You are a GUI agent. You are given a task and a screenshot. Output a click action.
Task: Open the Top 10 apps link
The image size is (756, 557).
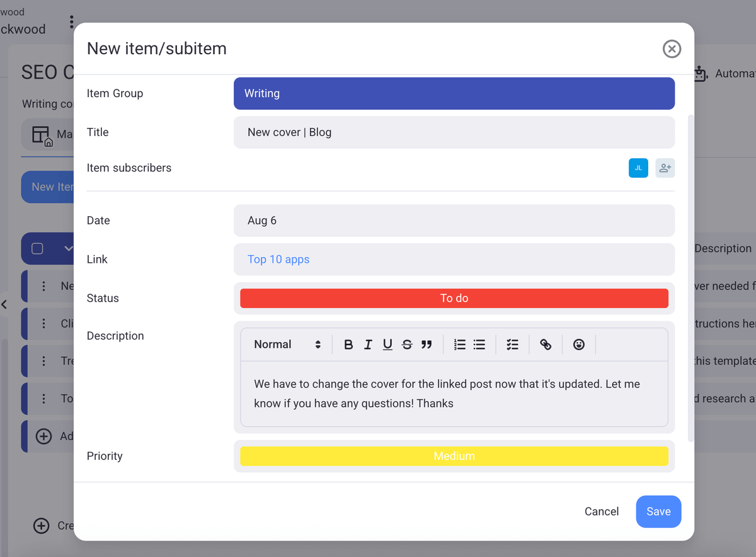pos(278,259)
